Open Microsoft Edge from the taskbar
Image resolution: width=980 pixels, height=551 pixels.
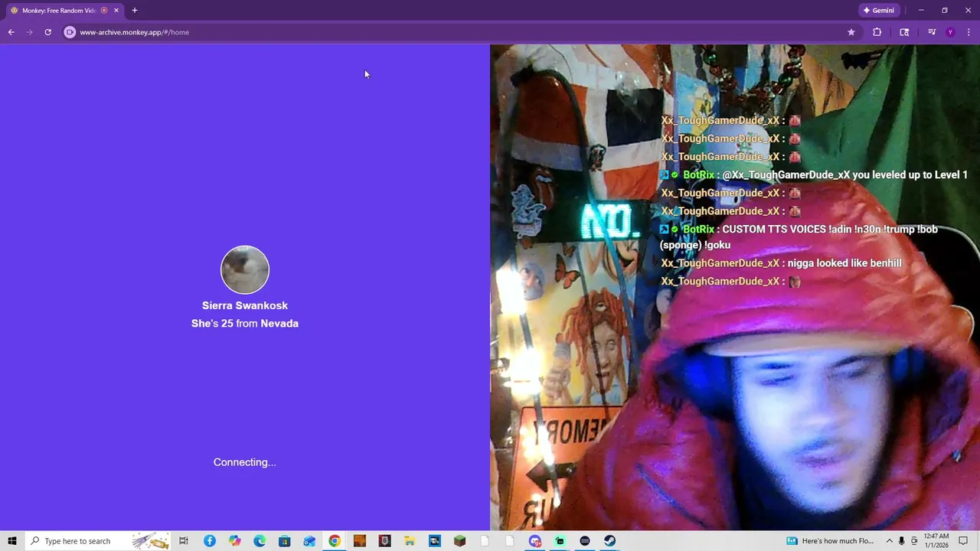pos(260,541)
